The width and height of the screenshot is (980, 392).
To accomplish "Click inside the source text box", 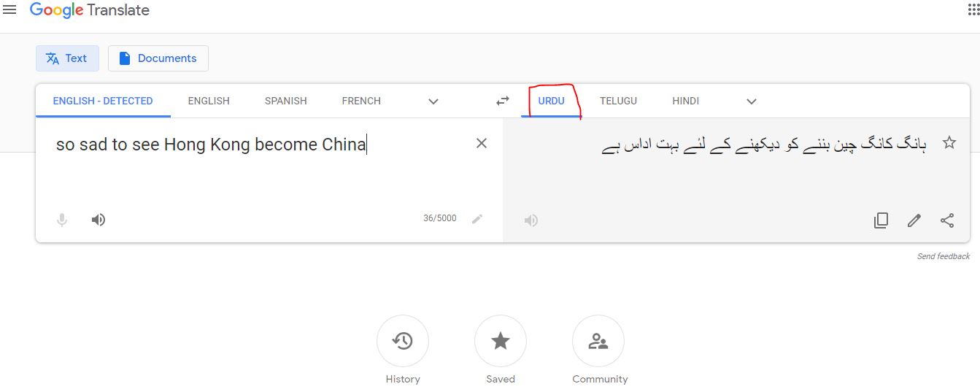I will (x=255, y=175).
